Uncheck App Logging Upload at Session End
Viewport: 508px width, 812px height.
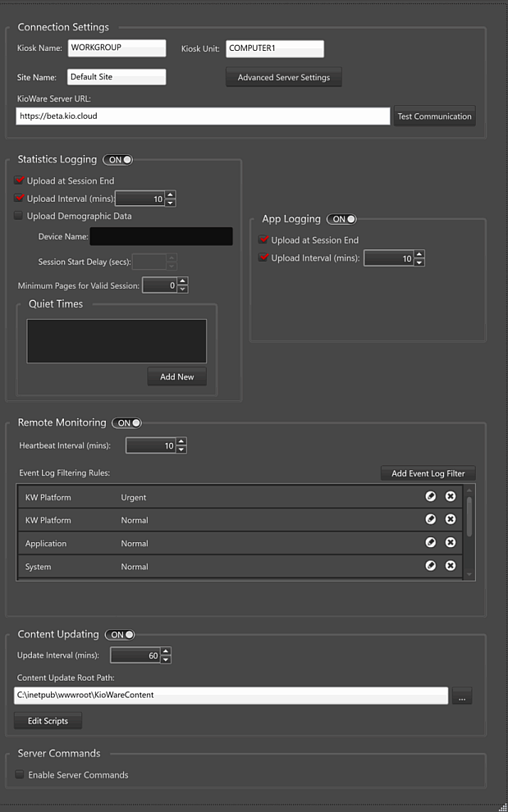(263, 240)
